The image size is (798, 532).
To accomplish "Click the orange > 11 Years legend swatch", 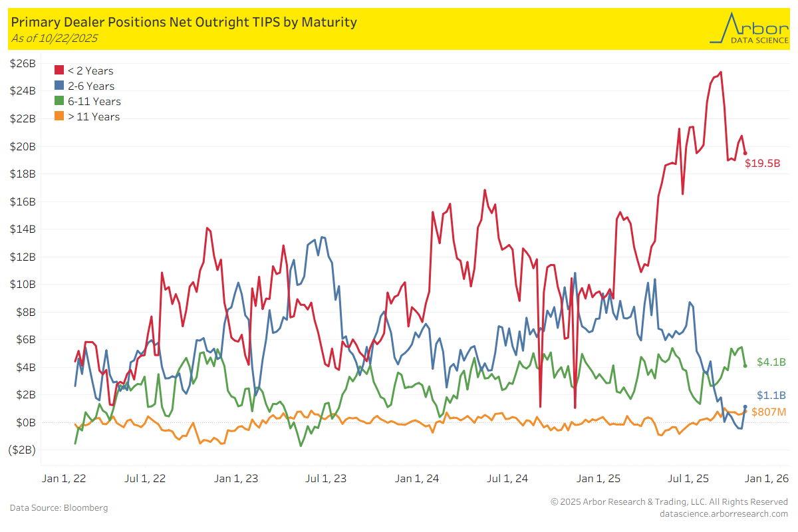I will (x=59, y=116).
